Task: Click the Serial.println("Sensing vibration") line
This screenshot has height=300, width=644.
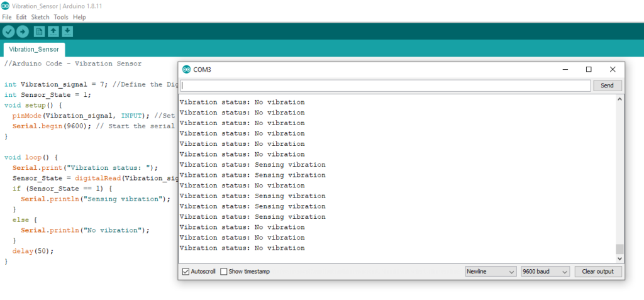Action: click(x=96, y=199)
